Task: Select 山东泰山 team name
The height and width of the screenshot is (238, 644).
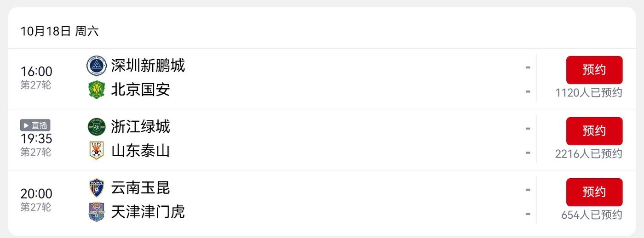Action: coord(140,151)
